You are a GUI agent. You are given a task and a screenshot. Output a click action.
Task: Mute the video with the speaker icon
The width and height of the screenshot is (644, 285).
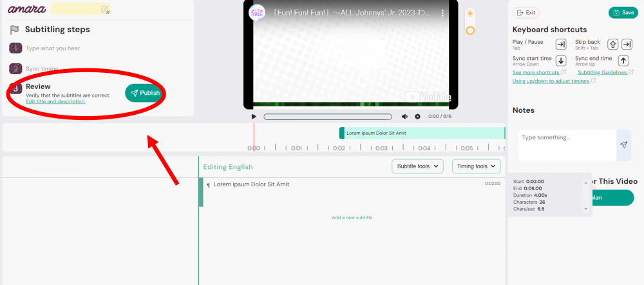(404, 117)
